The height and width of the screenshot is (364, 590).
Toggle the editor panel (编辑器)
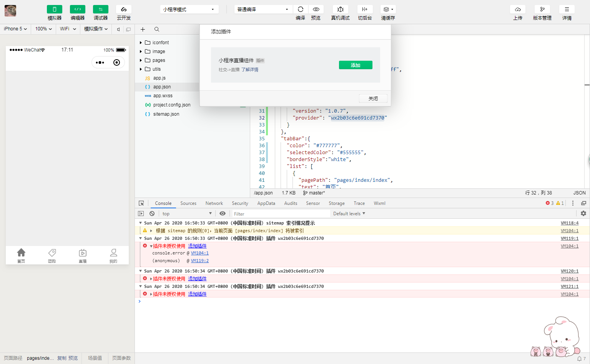[78, 9]
